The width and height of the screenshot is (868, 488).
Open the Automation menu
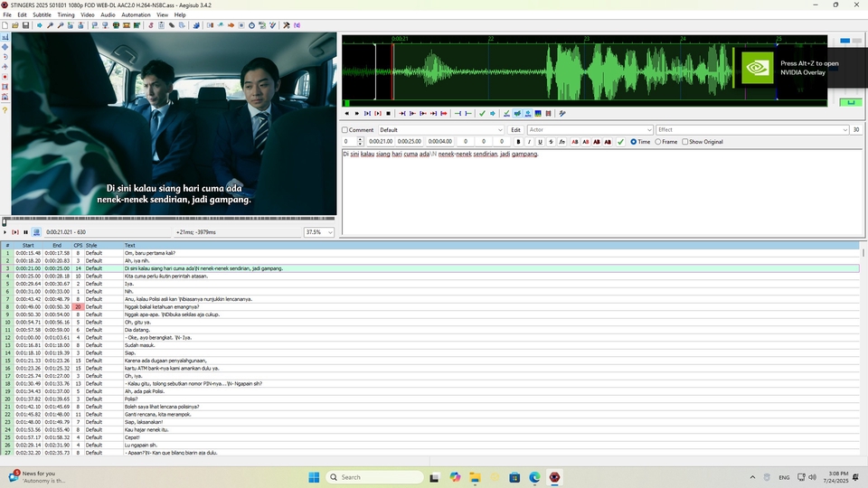coord(136,15)
